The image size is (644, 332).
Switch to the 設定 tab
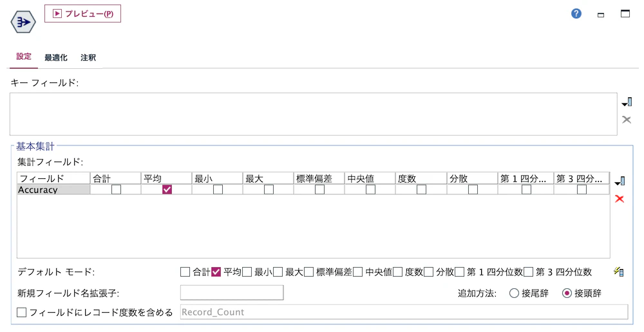click(x=24, y=57)
